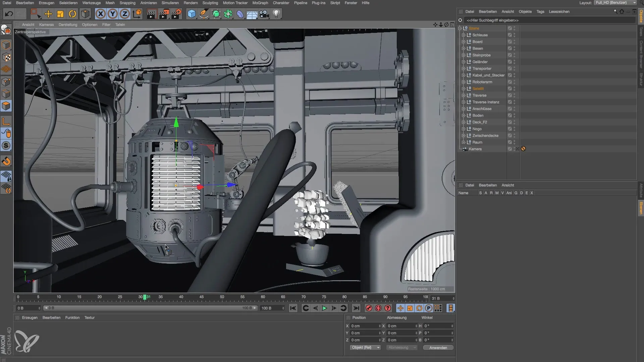Viewport: 644px width, 362px height.
Task: Enable Axis mode L icon
Action: tap(6, 121)
